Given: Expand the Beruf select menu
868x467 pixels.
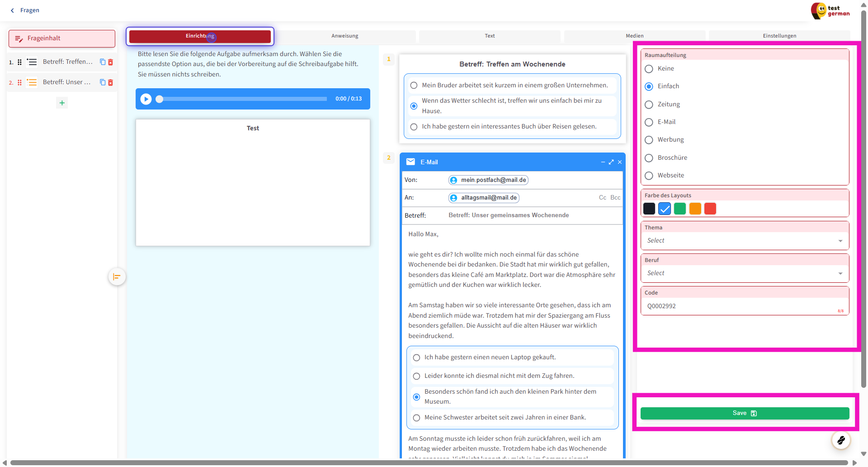Looking at the screenshot, I should [x=744, y=273].
